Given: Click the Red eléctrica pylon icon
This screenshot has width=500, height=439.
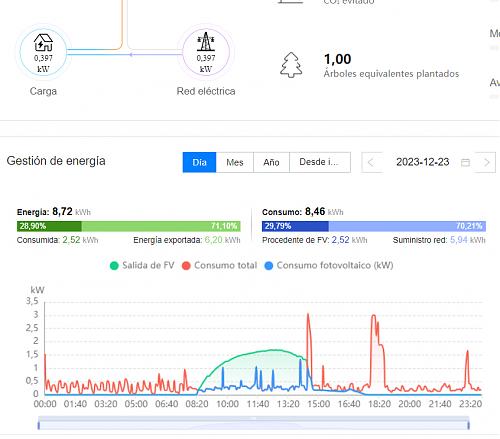Looking at the screenshot, I should click(206, 42).
